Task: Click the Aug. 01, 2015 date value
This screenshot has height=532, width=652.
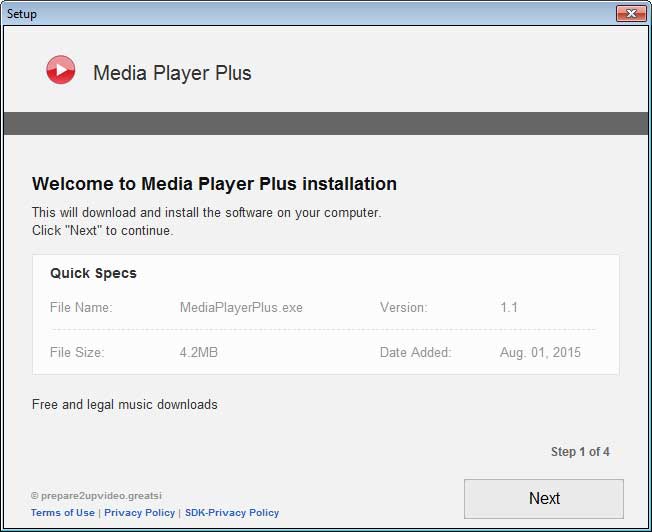Action: [540, 352]
